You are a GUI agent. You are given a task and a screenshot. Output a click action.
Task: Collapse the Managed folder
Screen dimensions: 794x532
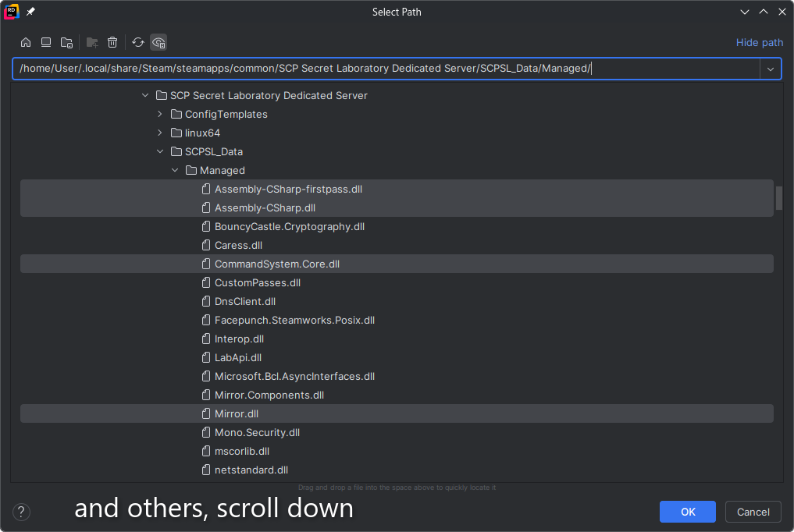(x=175, y=170)
